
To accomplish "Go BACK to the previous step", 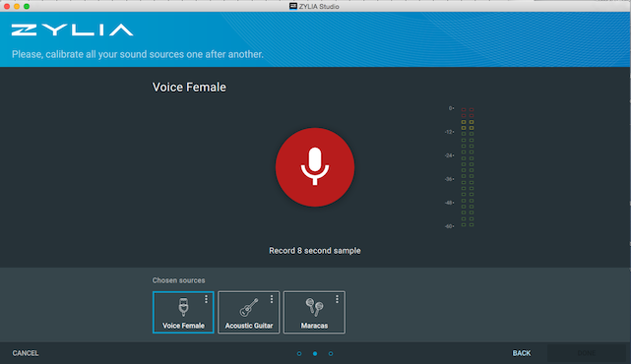I will pyautogui.click(x=522, y=353).
